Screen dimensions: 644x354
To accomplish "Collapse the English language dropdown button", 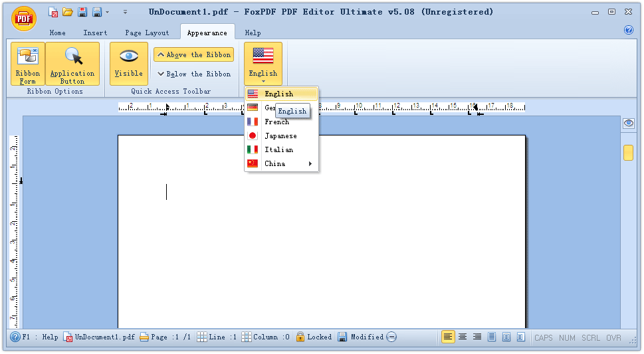I will tap(263, 64).
